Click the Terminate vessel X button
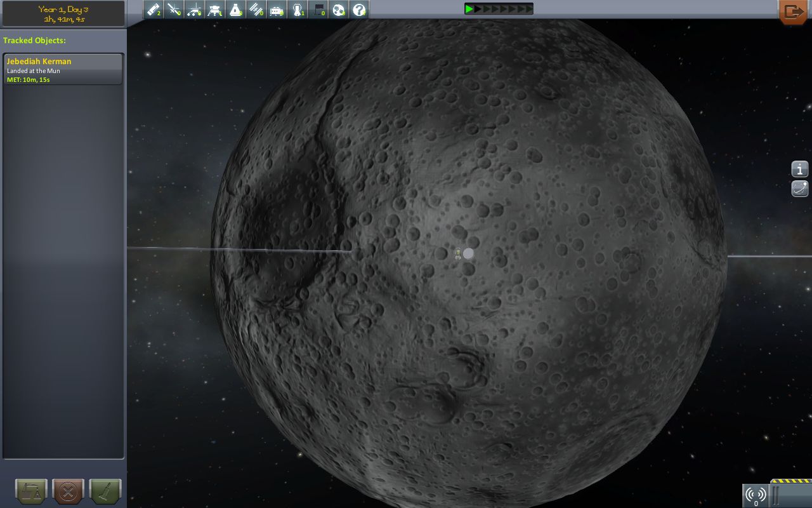Viewport: 812px width, 508px height. point(69,491)
